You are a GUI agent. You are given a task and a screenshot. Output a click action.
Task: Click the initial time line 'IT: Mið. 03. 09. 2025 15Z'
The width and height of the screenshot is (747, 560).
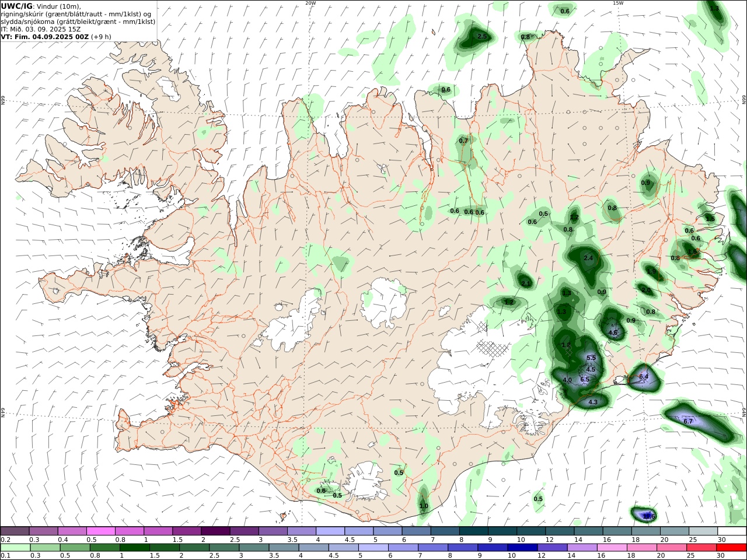(x=41, y=29)
